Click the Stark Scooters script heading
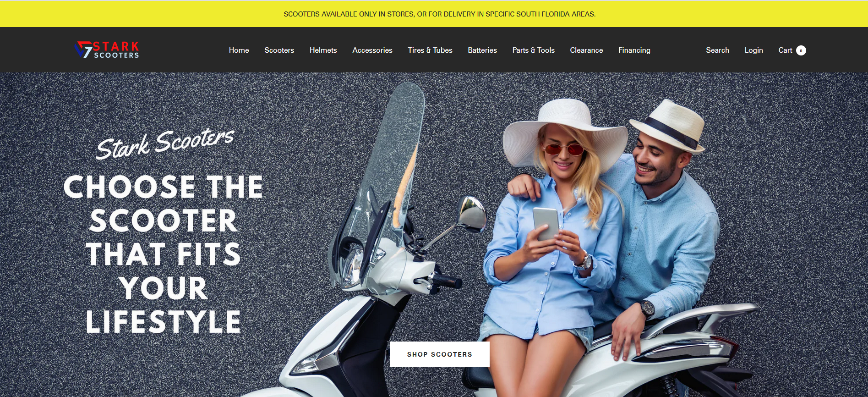The height and width of the screenshot is (397, 868). click(165, 143)
